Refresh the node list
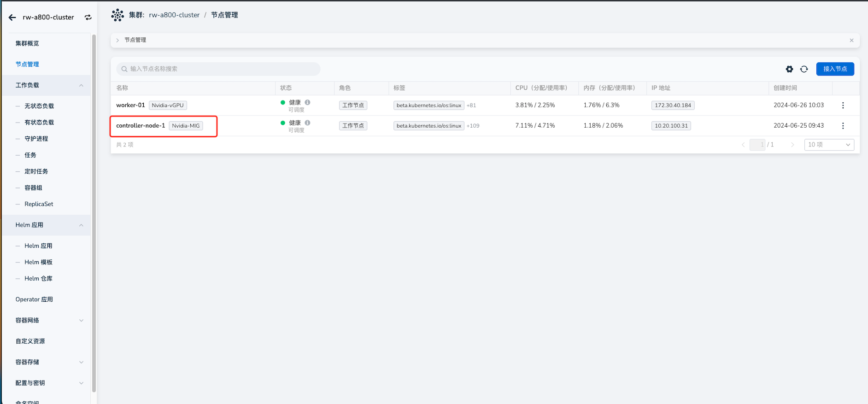Viewport: 868px width, 404px height. 804,69
